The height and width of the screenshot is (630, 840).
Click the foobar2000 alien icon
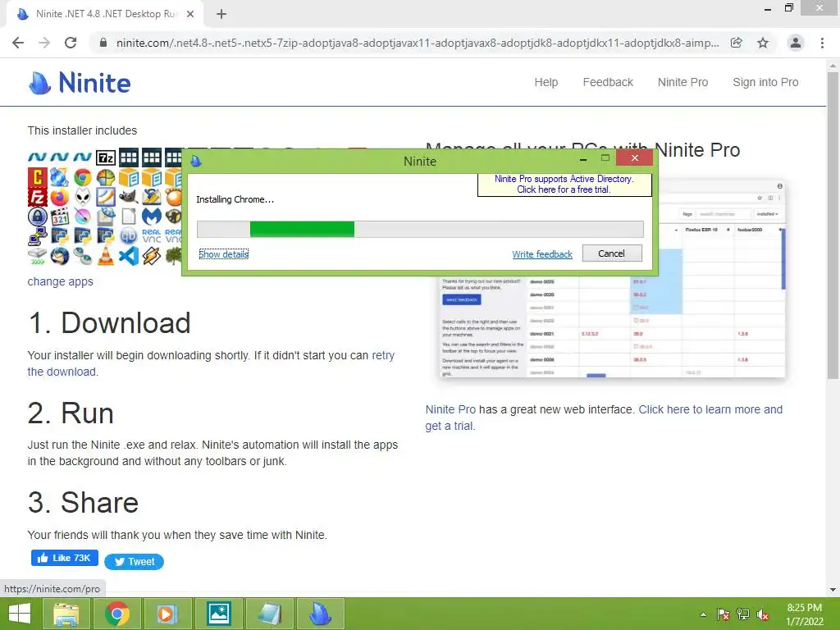(x=83, y=197)
